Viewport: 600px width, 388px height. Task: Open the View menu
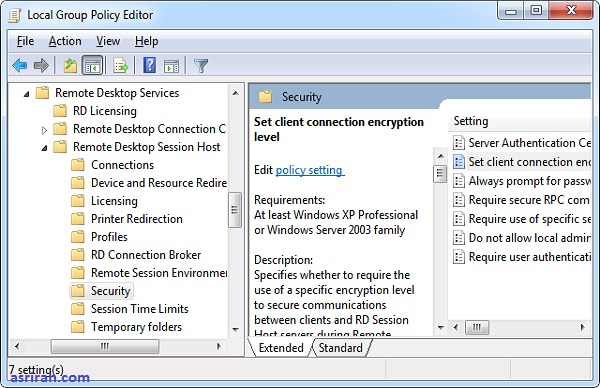click(108, 41)
